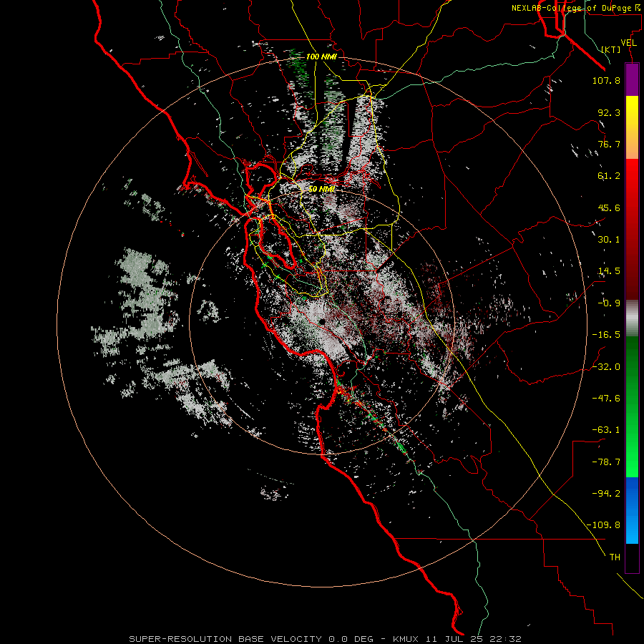Click the -47.6 legend value

[606, 399]
